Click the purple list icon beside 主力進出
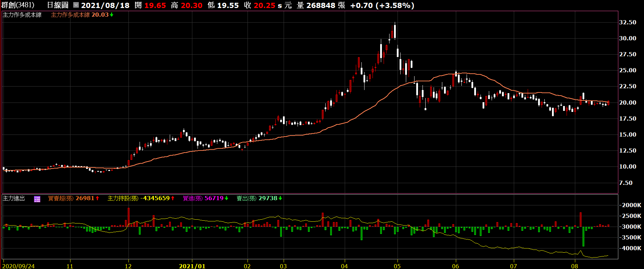The width and height of the screenshot is (644, 269). point(37,199)
